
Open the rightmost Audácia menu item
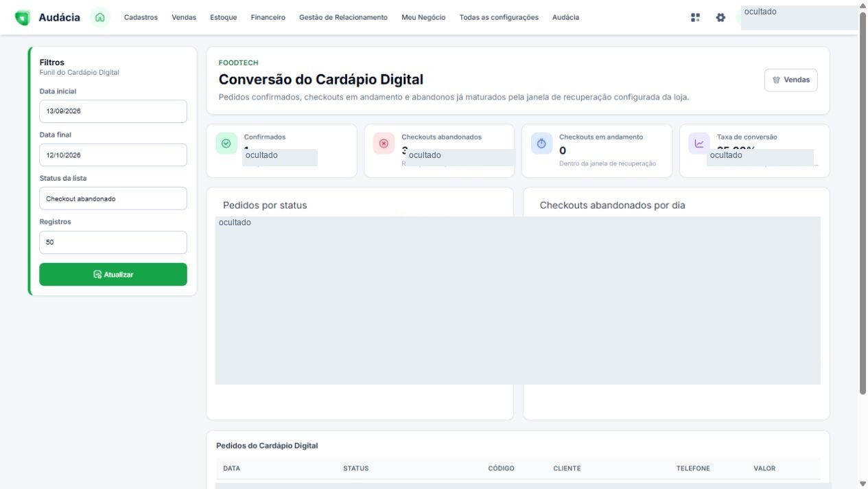[565, 17]
